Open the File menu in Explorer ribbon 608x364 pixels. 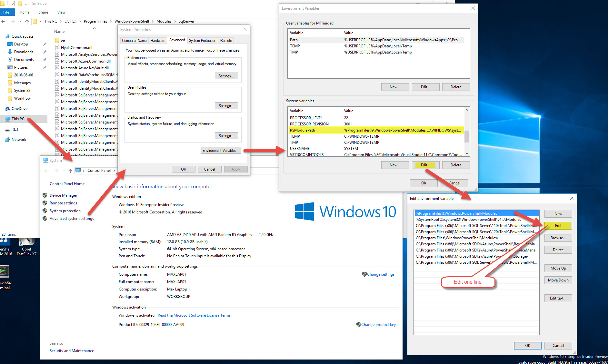pos(6,12)
